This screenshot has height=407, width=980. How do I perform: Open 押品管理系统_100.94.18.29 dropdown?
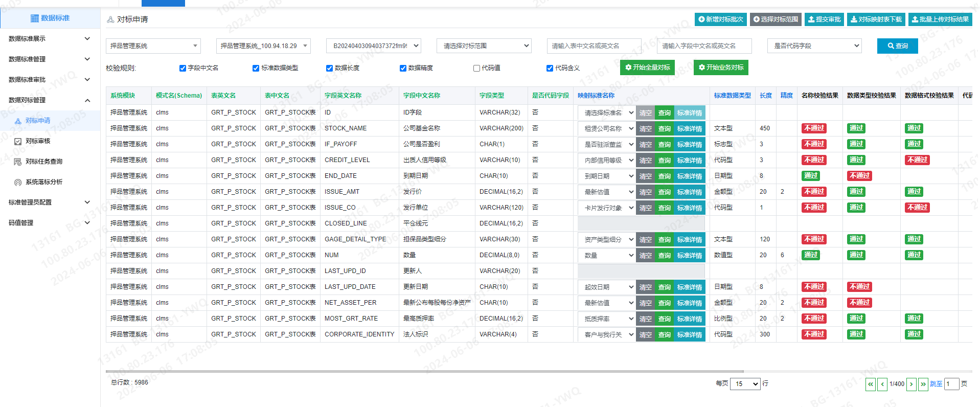click(x=263, y=46)
